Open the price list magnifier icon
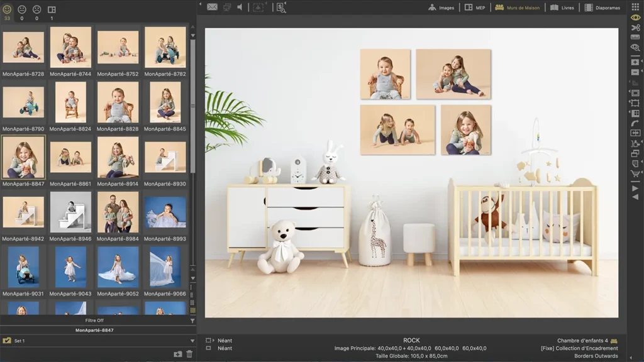This screenshot has height=362, width=644. (x=281, y=8)
